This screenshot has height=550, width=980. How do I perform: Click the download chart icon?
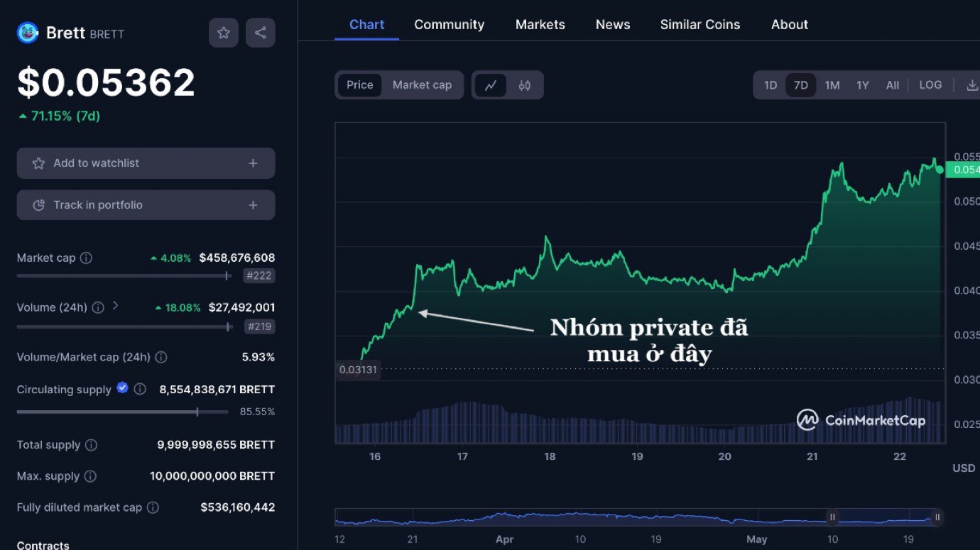click(972, 85)
